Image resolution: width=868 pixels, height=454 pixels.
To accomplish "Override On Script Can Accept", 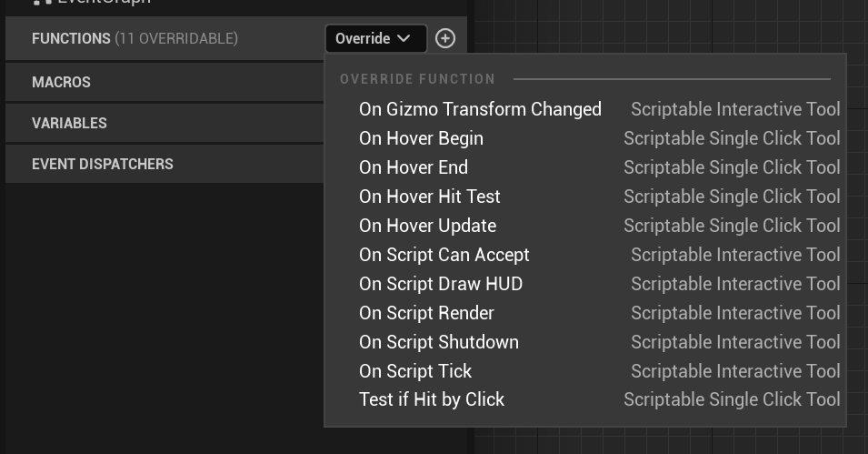I will (x=444, y=255).
